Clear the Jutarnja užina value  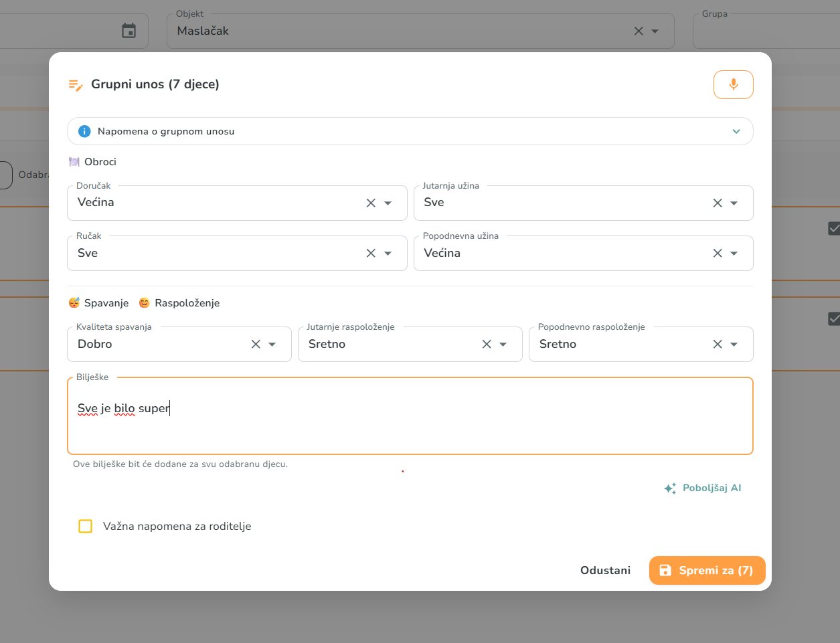click(718, 203)
